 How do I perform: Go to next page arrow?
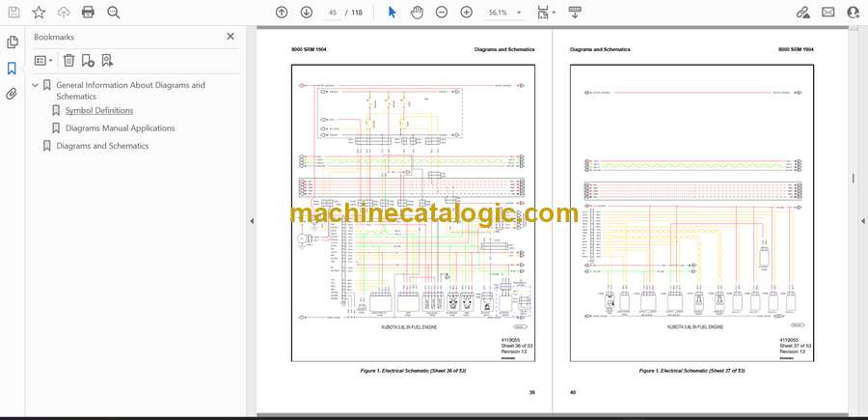(x=307, y=13)
